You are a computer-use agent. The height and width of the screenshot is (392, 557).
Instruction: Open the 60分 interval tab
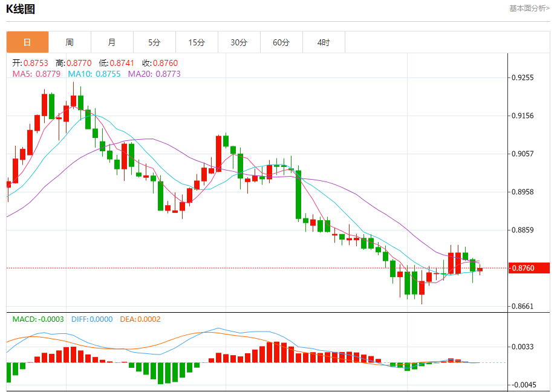[x=281, y=42]
